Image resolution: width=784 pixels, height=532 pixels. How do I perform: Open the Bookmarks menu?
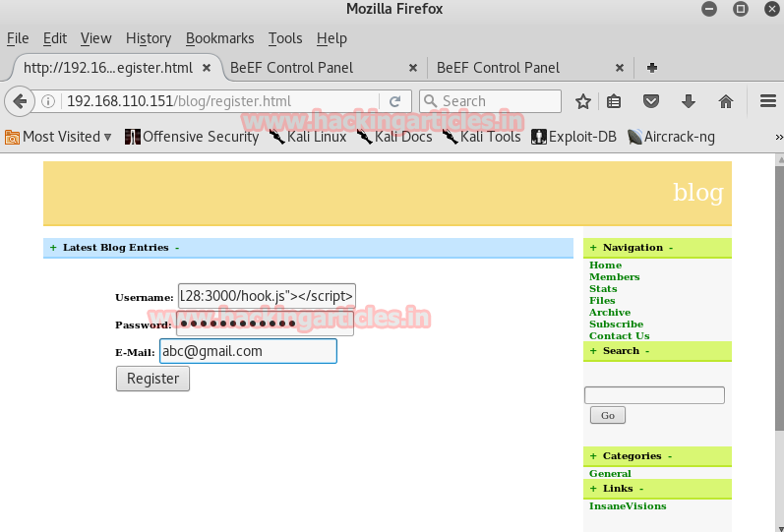click(x=220, y=38)
